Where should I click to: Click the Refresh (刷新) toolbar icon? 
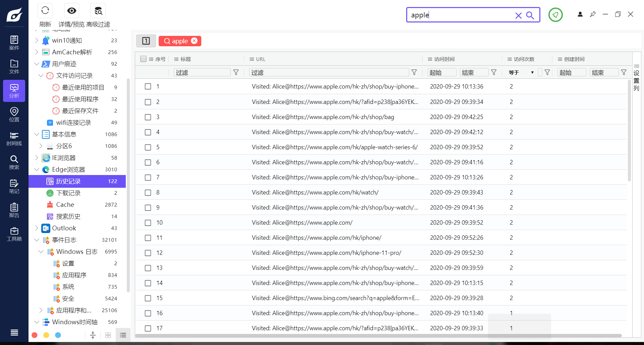(45, 11)
